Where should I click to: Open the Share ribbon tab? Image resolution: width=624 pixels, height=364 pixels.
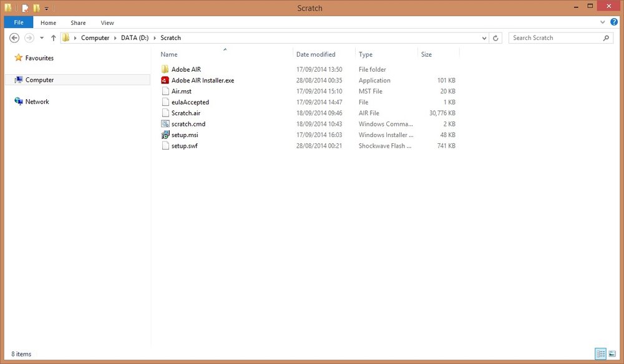coord(78,22)
